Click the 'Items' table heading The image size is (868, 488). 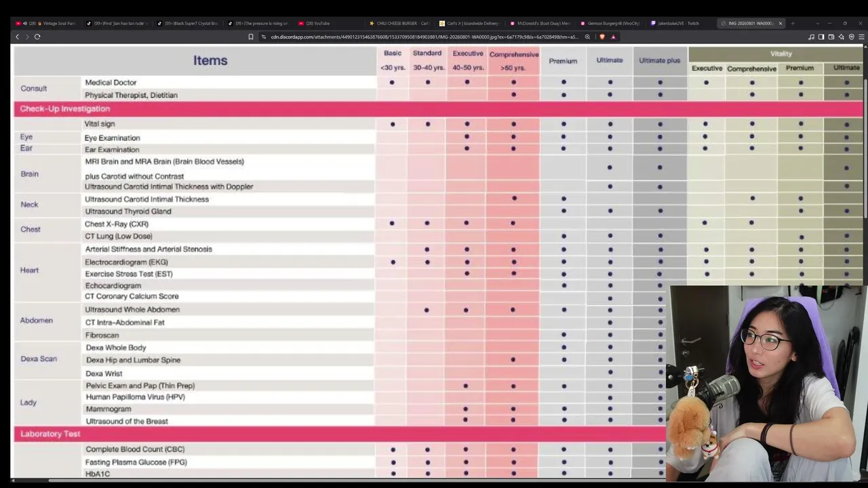[x=210, y=60]
